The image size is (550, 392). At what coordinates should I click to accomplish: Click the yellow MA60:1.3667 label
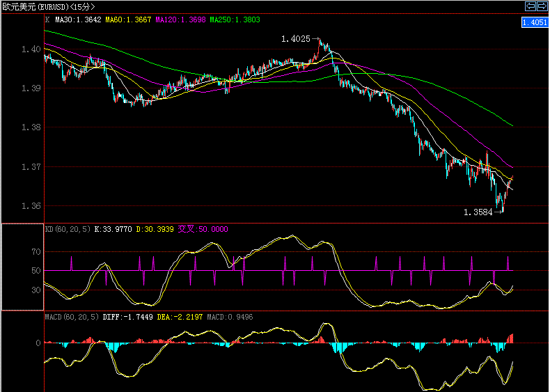128,19
